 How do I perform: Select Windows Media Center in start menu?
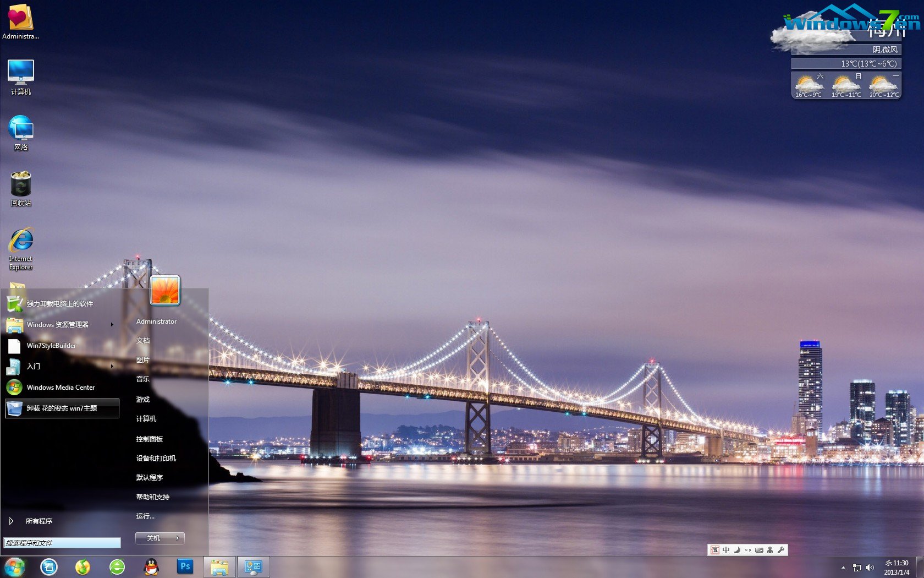(61, 388)
